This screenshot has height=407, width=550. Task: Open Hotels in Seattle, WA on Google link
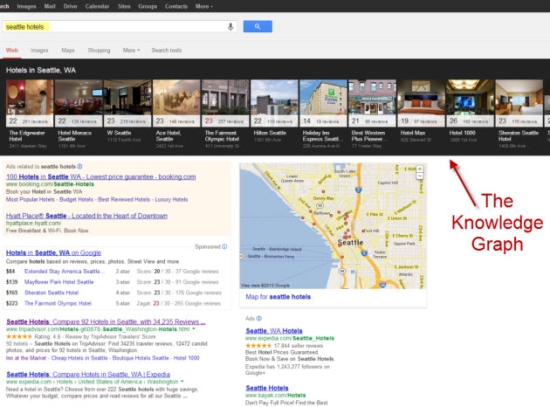point(53,253)
